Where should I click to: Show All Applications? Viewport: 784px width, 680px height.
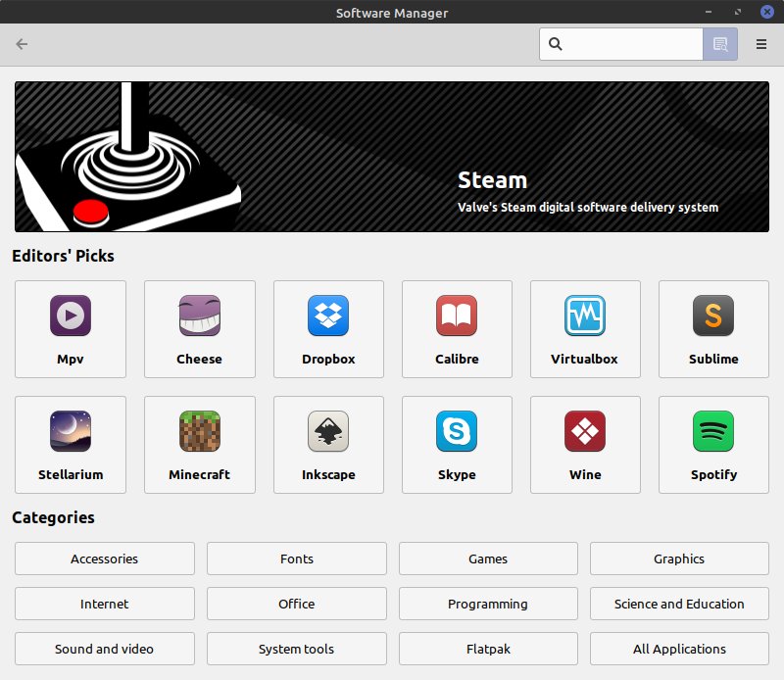[679, 649]
